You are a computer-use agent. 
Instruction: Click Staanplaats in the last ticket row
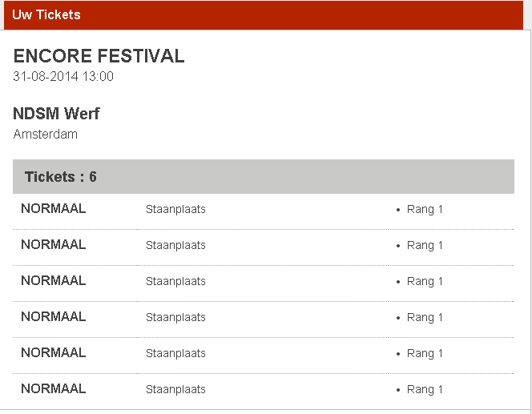[175, 390]
